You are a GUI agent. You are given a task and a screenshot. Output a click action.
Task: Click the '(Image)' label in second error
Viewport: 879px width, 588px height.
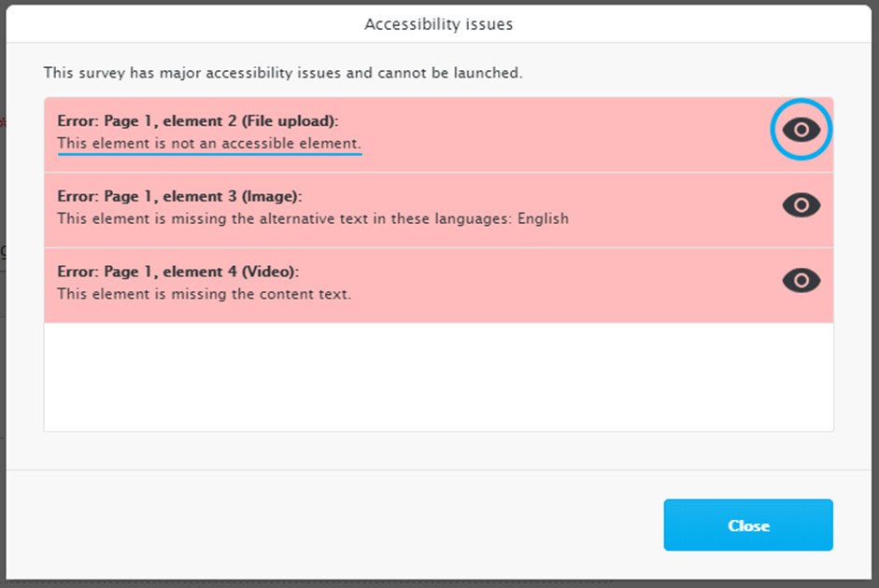click(272, 197)
